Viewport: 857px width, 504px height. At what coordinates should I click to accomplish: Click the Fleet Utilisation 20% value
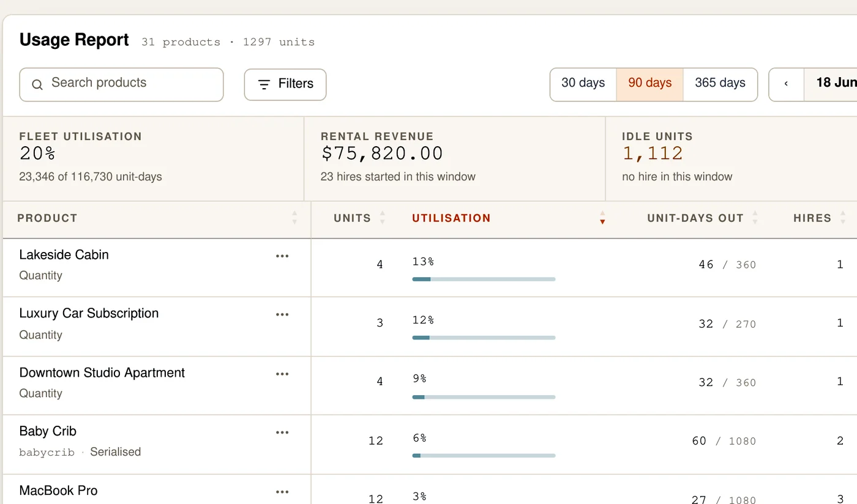[38, 154]
